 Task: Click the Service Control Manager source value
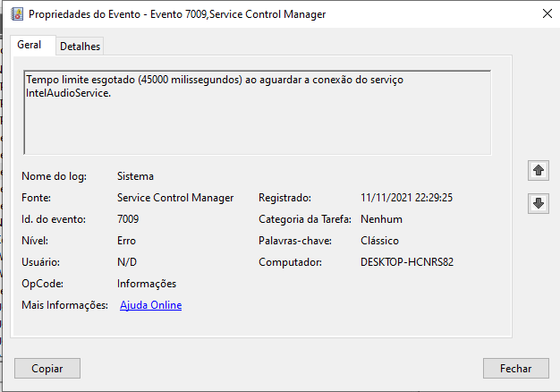[175, 198]
